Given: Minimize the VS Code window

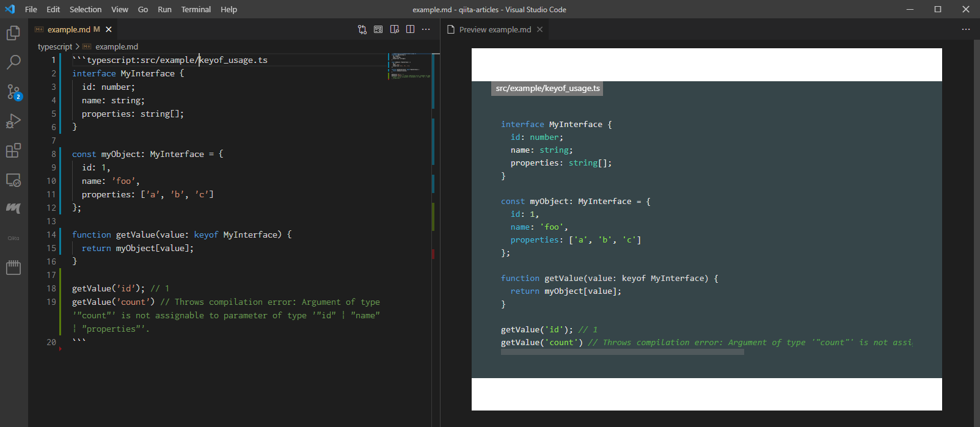Looking at the screenshot, I should [x=910, y=9].
